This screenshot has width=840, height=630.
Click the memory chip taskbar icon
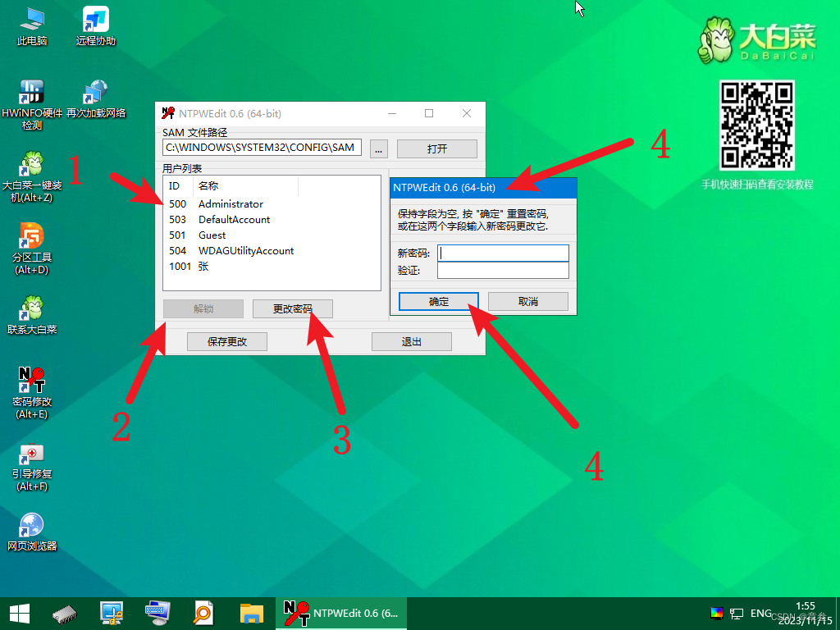pos(64,614)
